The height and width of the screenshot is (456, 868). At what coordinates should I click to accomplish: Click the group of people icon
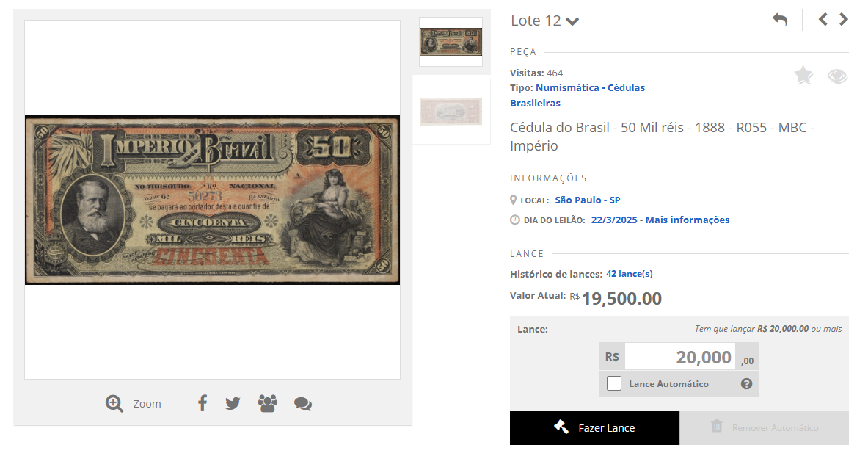[x=267, y=403]
